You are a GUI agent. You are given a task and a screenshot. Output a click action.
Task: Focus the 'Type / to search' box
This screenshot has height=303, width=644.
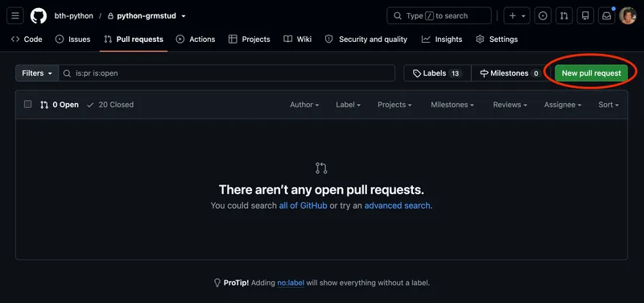tap(439, 16)
